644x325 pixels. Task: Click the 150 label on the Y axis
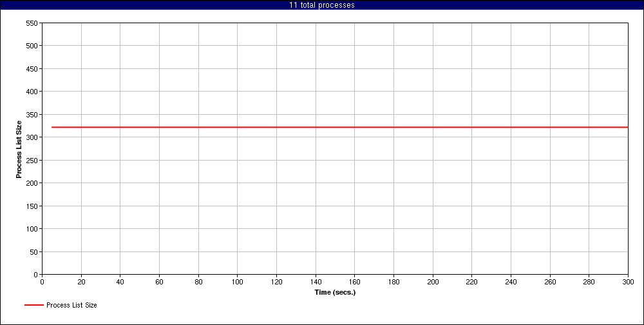coord(32,206)
